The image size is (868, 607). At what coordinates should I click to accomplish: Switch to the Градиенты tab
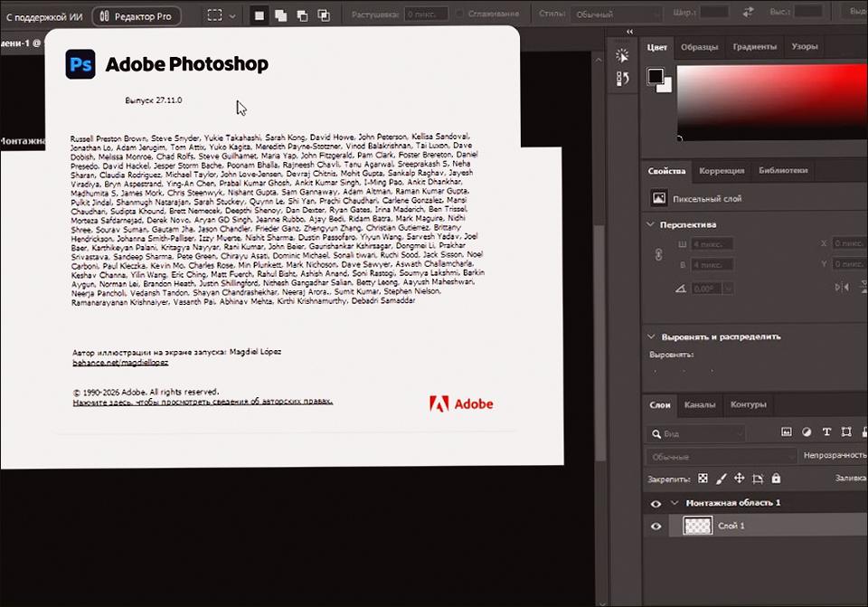[x=754, y=47]
